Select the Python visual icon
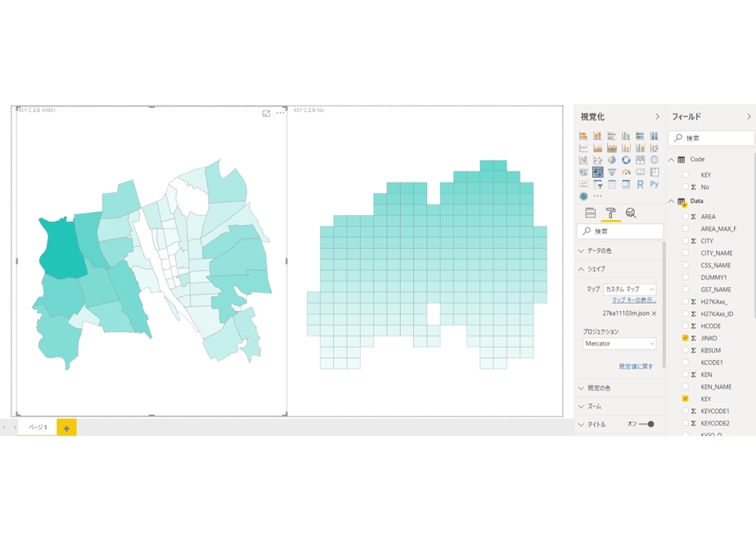 (655, 184)
